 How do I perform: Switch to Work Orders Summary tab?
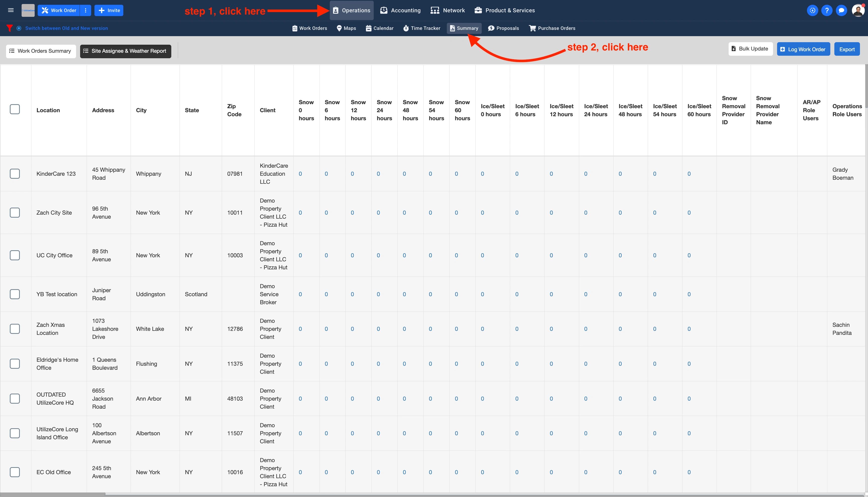(x=41, y=51)
